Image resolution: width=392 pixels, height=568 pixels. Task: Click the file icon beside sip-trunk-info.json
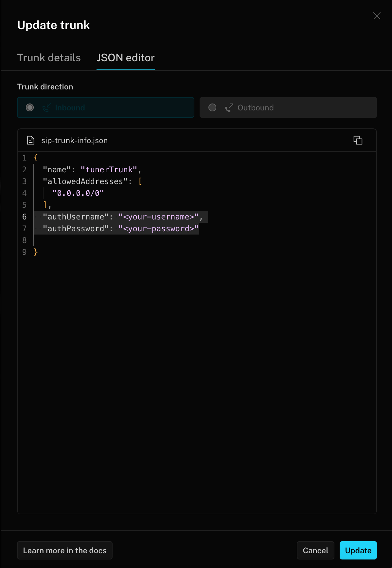point(31,140)
